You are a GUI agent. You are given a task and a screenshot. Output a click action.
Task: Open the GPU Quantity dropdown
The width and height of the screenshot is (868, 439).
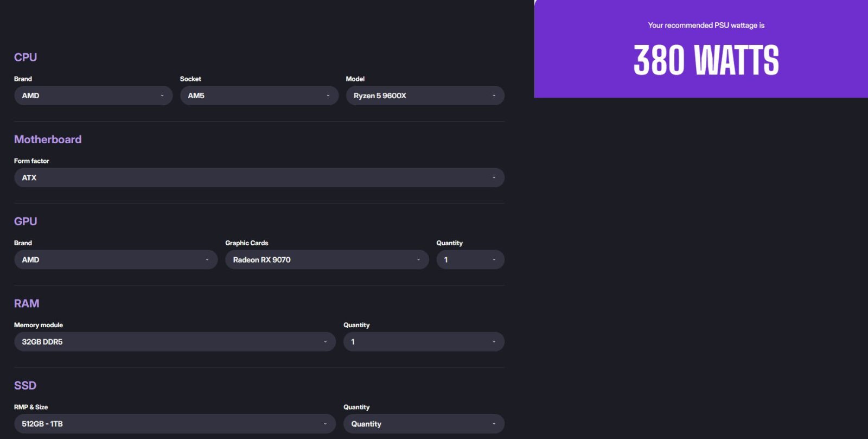tap(470, 260)
